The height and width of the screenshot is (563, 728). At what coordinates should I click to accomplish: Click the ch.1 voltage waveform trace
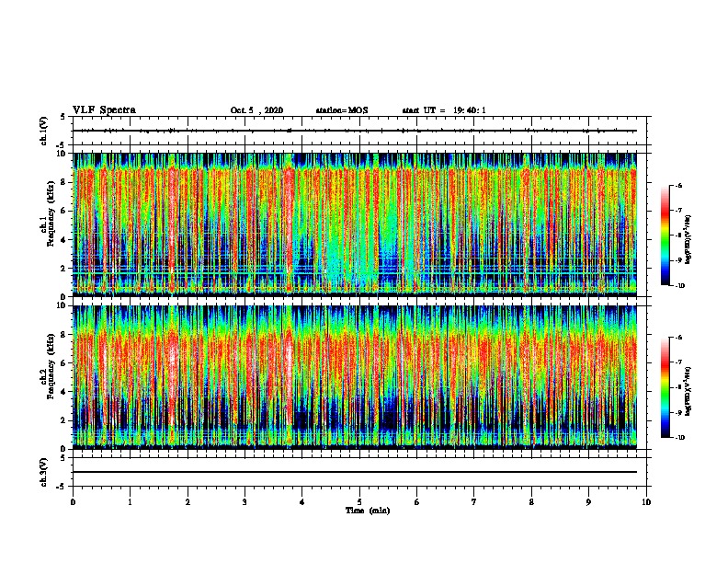pyautogui.click(x=355, y=131)
